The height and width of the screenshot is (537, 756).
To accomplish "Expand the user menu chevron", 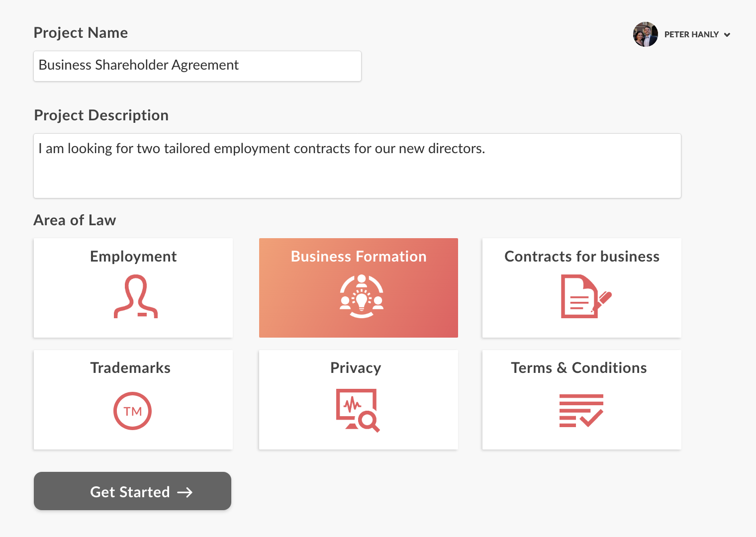I will point(727,35).
